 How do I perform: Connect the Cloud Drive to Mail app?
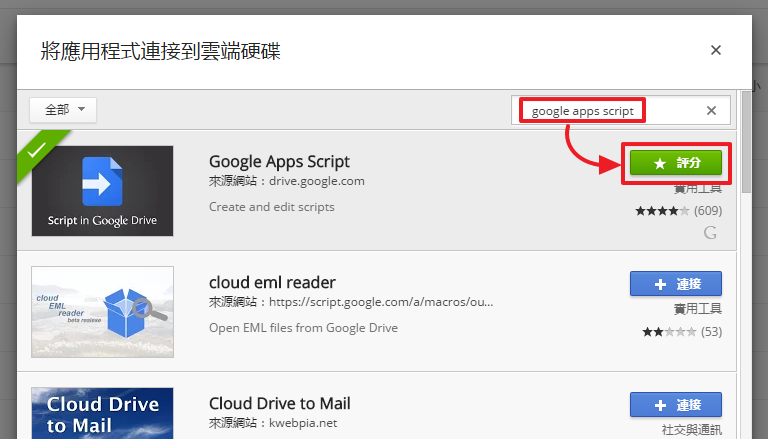[x=675, y=405]
